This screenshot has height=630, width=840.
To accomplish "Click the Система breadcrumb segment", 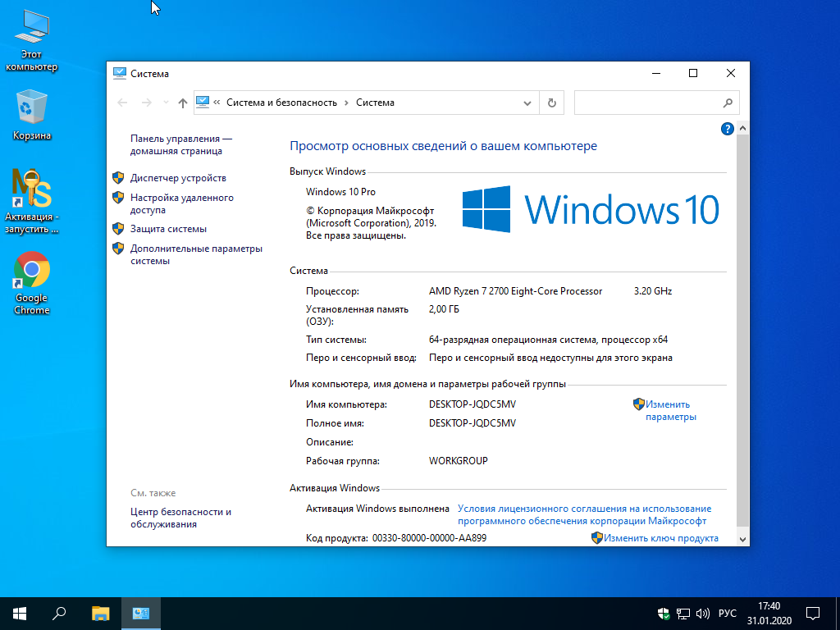I will 375,103.
